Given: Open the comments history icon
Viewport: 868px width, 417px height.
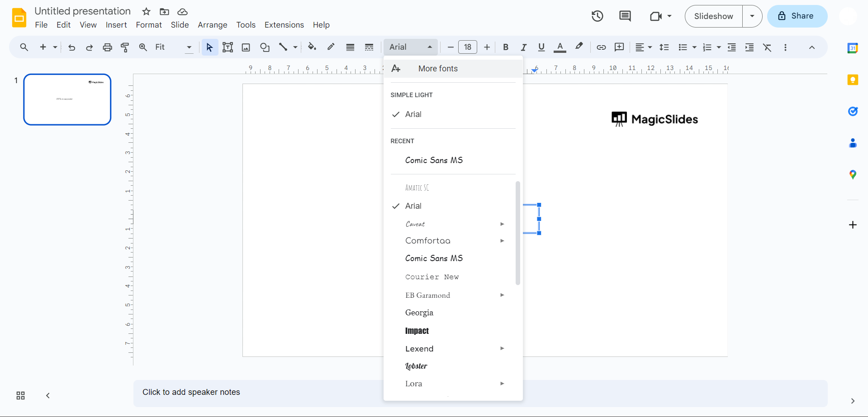Looking at the screenshot, I should [625, 16].
